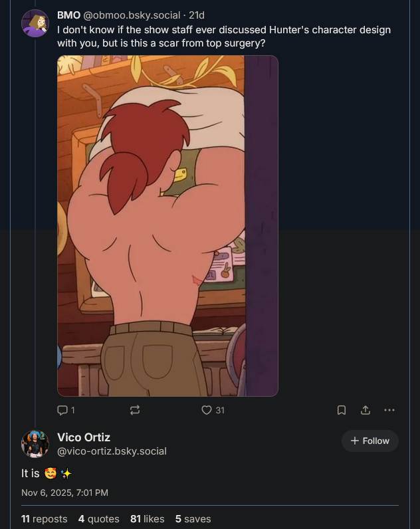The width and height of the screenshot is (420, 529).
Task: Open BMO's profile avatar
Action: (x=35, y=23)
